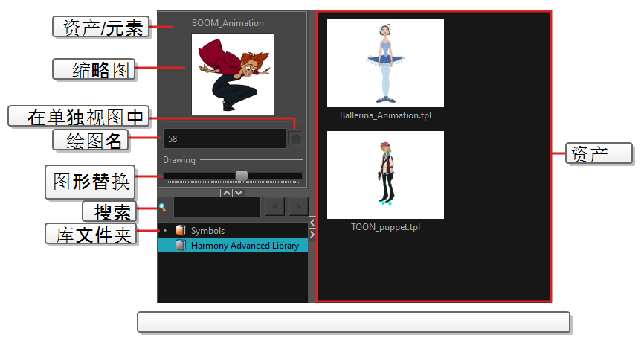Click the Symbols folder book icon
Screen dimensions: 644x344
tap(180, 231)
